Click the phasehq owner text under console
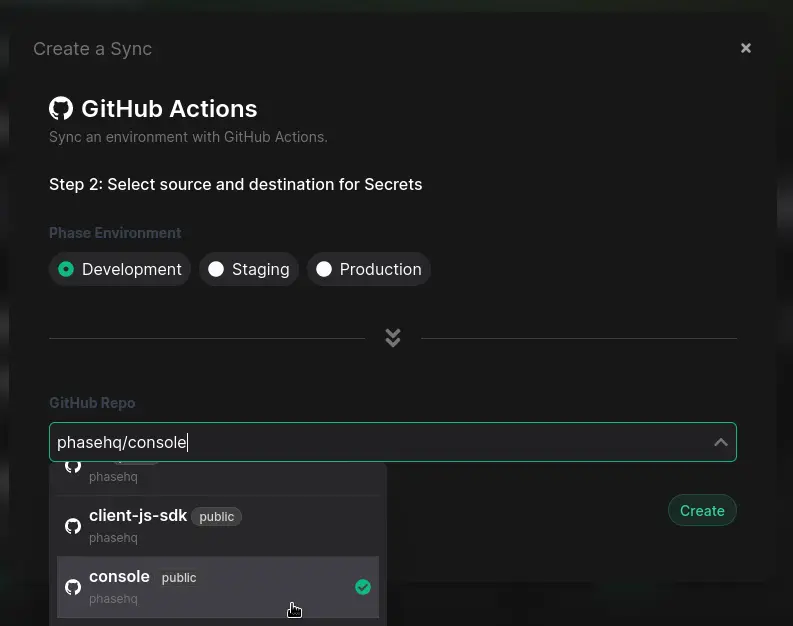This screenshot has width=793, height=626. pos(113,599)
